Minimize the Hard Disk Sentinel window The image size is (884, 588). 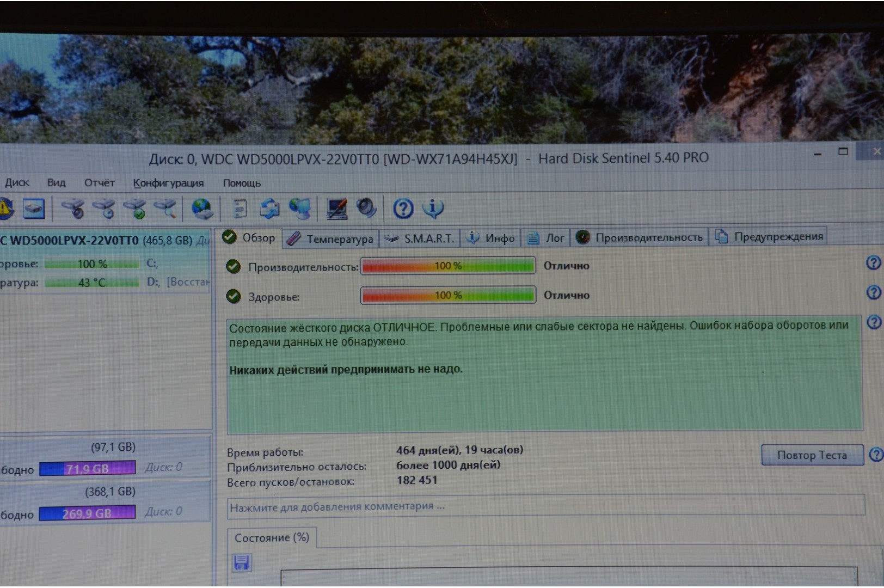[x=817, y=154]
